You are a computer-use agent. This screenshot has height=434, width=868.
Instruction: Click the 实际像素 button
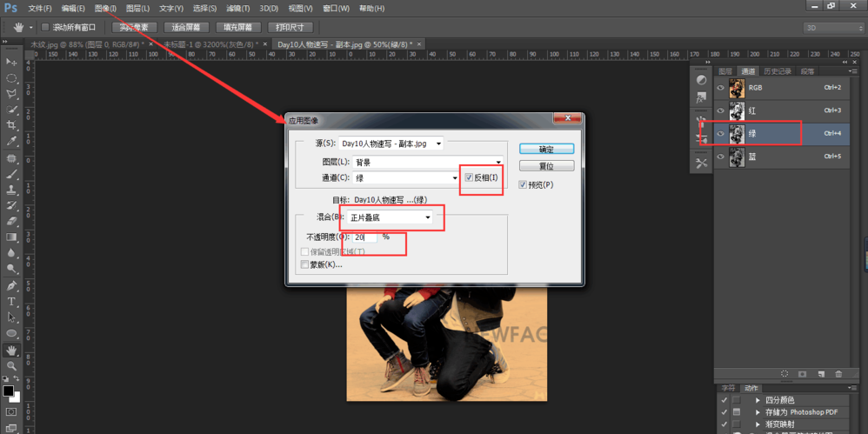pyautogui.click(x=134, y=27)
